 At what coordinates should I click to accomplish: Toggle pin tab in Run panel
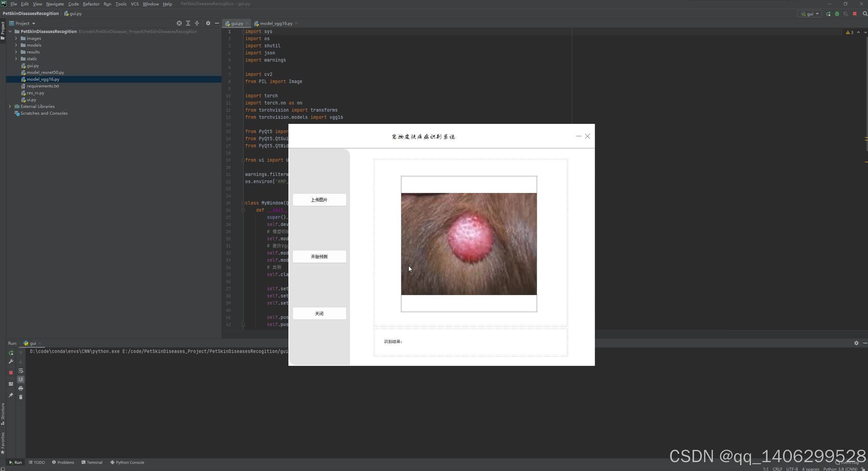[11, 395]
